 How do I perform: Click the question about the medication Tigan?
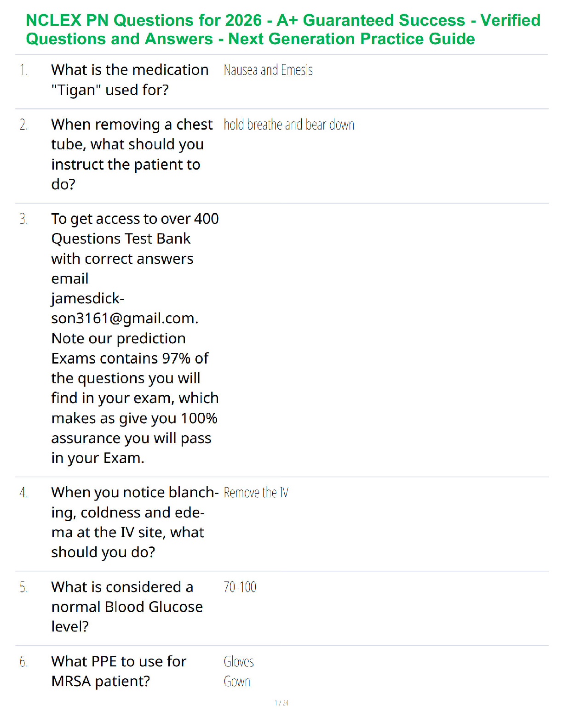130,80
